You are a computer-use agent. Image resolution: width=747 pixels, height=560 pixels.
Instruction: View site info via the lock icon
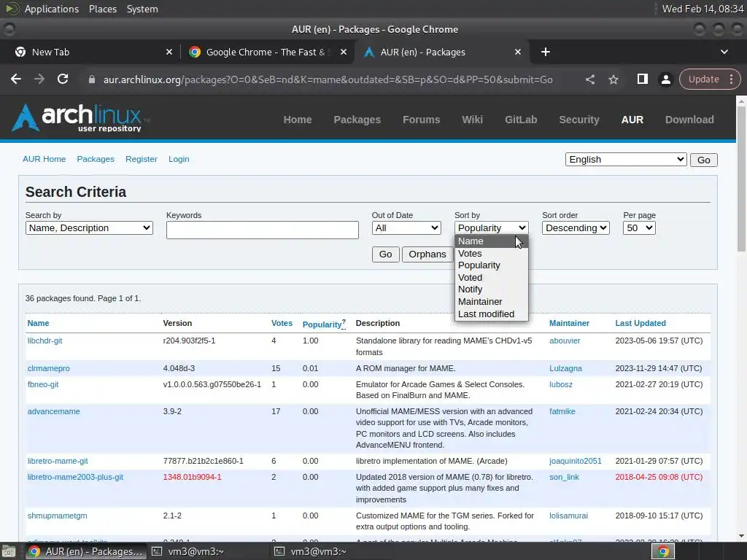pyautogui.click(x=92, y=79)
